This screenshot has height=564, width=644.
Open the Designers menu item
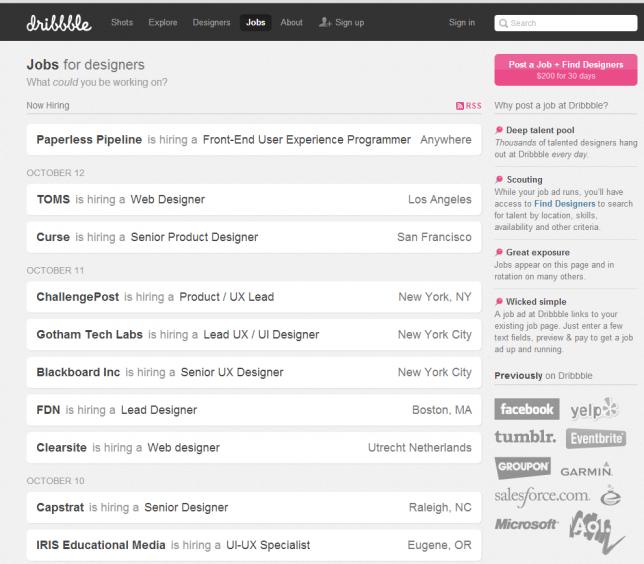pyautogui.click(x=211, y=22)
